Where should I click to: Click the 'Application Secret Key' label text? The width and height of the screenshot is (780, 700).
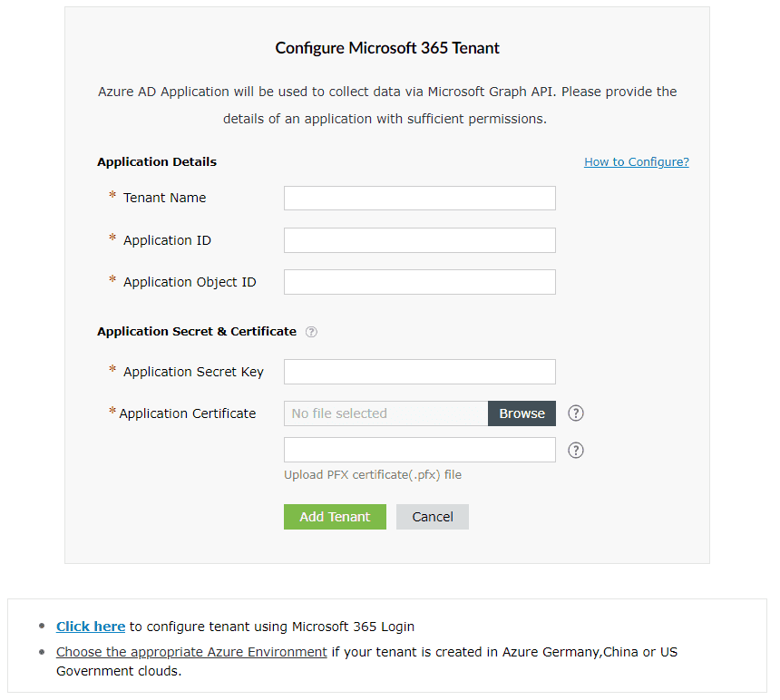tap(193, 372)
